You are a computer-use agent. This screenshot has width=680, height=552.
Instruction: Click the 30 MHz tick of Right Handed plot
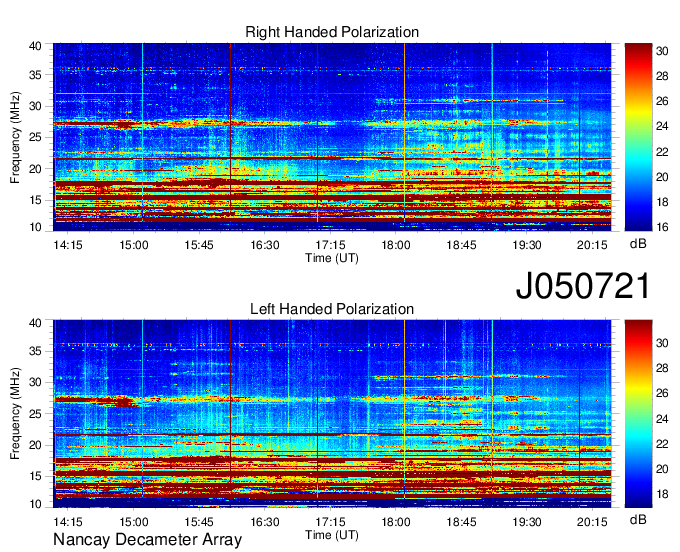(35, 106)
